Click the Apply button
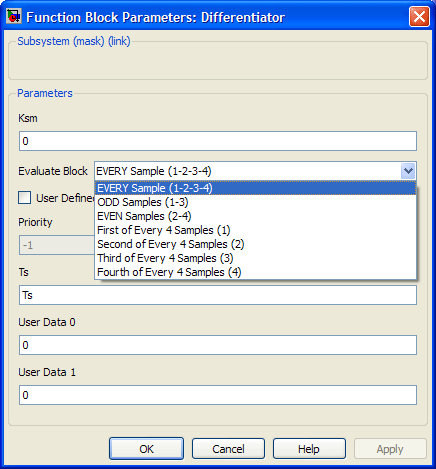 coord(390,449)
